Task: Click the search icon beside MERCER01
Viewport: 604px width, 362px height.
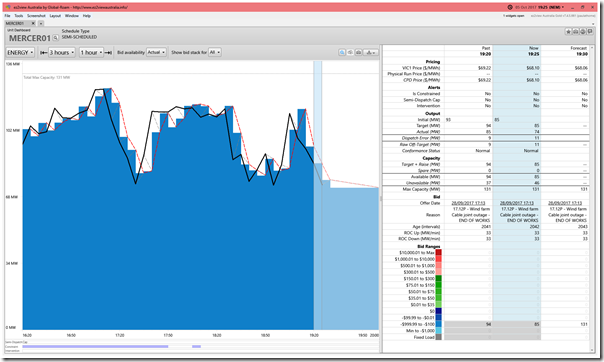Action: pyautogui.click(x=55, y=38)
